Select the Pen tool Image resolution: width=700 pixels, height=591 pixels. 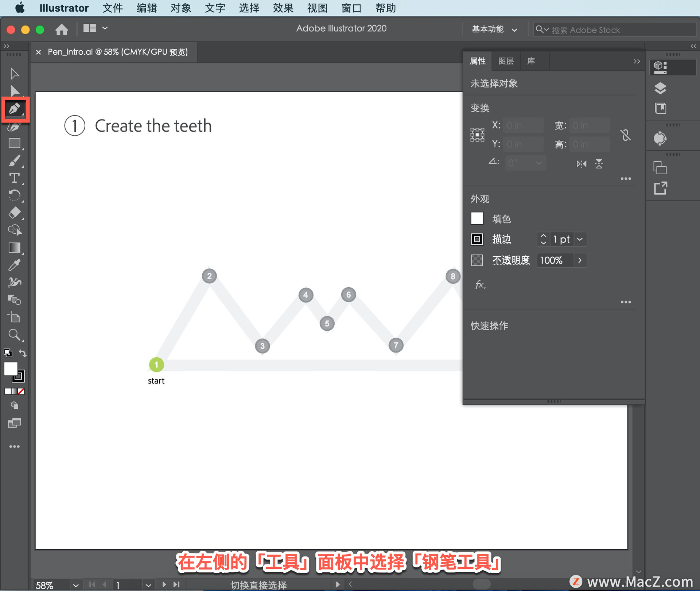click(x=15, y=109)
